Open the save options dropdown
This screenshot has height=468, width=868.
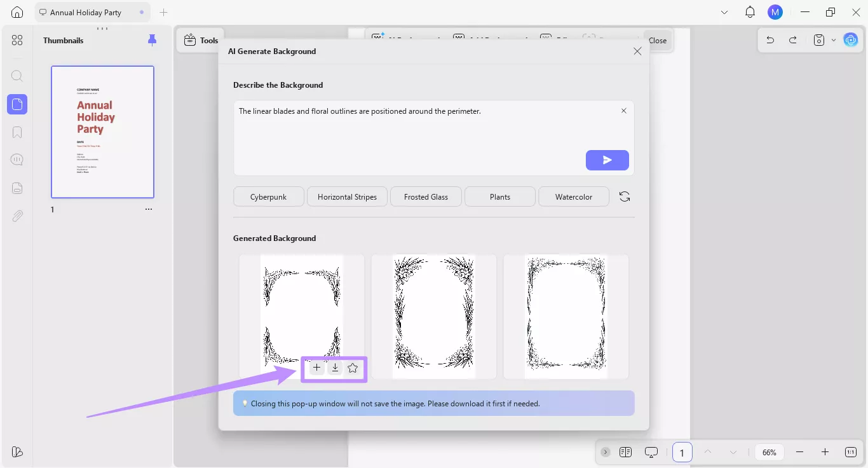tap(834, 39)
